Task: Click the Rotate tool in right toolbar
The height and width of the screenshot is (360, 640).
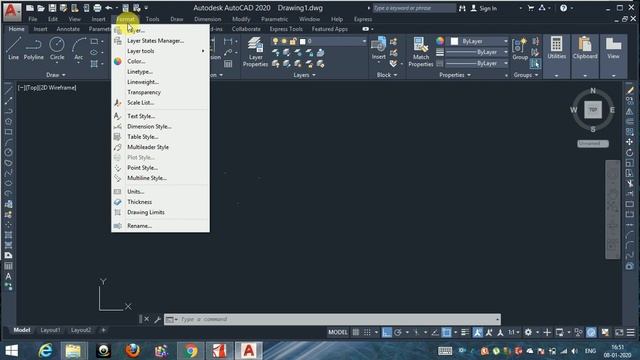Action: click(x=630, y=152)
